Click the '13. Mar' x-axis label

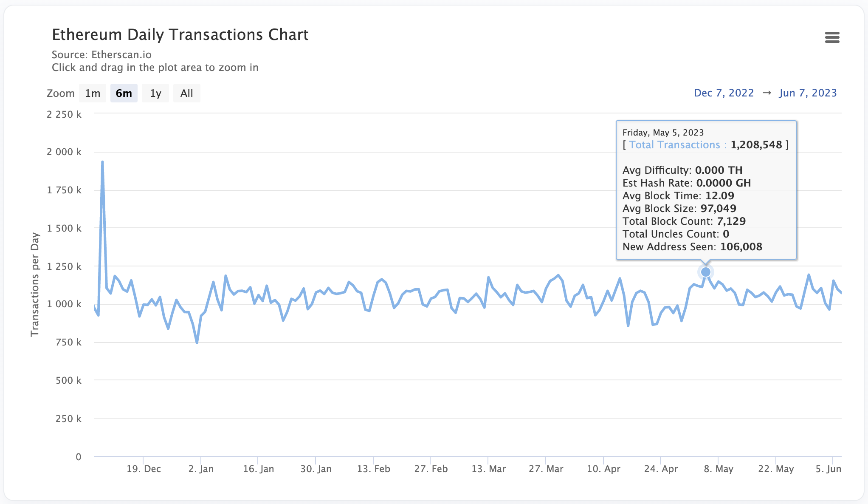(488, 469)
